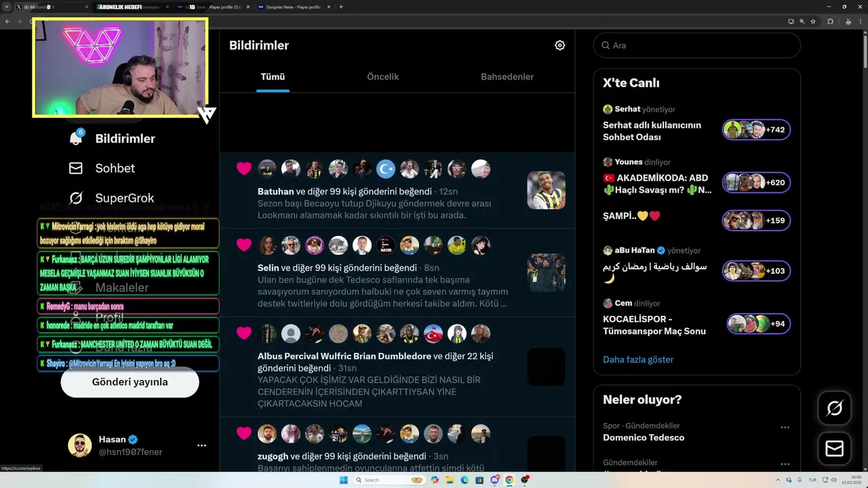Join Serhat's Sohbet Odası space

(652, 131)
